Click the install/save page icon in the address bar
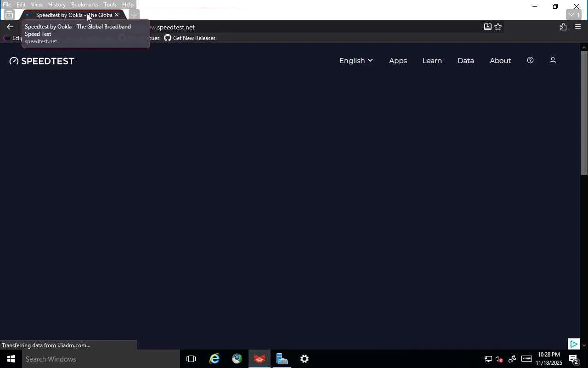The image size is (588, 368). coord(488,27)
